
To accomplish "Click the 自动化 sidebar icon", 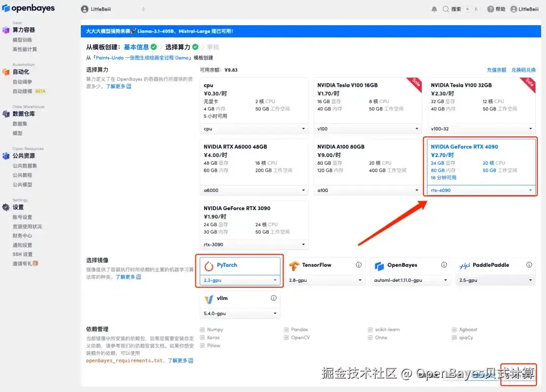I will pos(6,72).
